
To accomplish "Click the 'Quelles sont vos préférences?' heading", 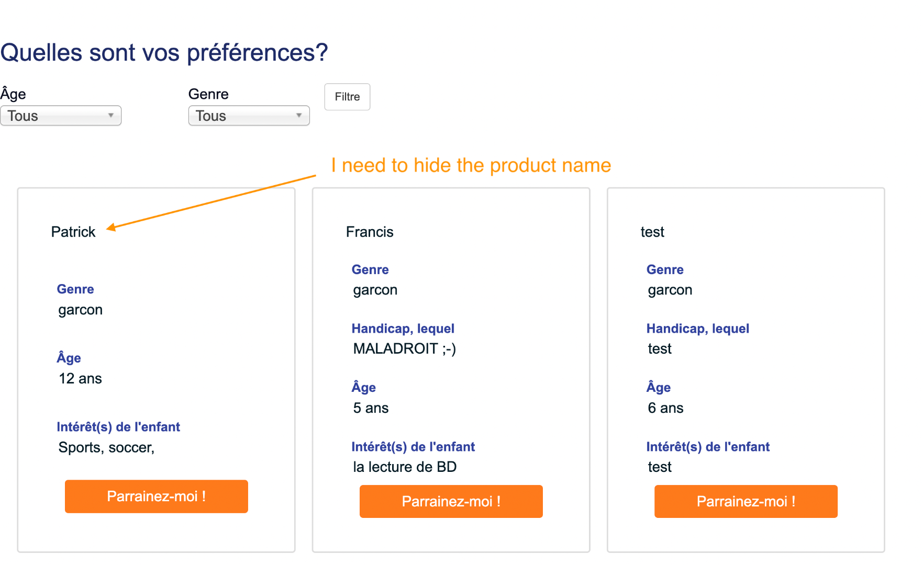I will coord(164,53).
